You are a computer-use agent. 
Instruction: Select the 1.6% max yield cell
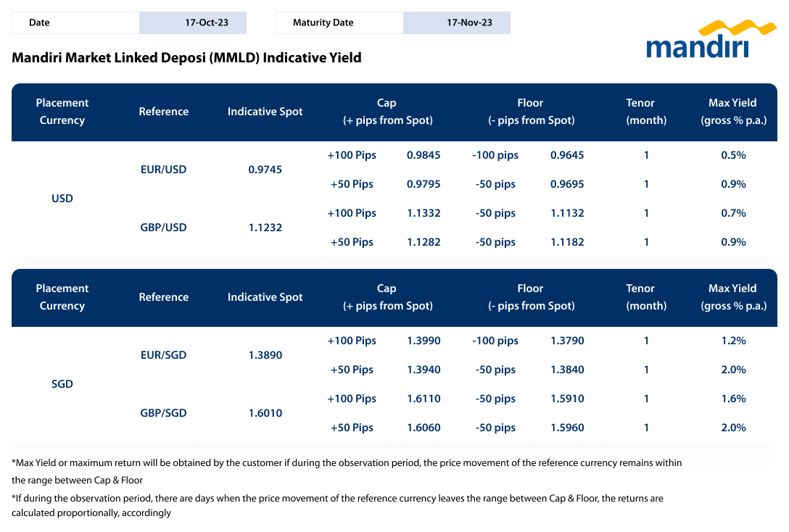(x=733, y=399)
